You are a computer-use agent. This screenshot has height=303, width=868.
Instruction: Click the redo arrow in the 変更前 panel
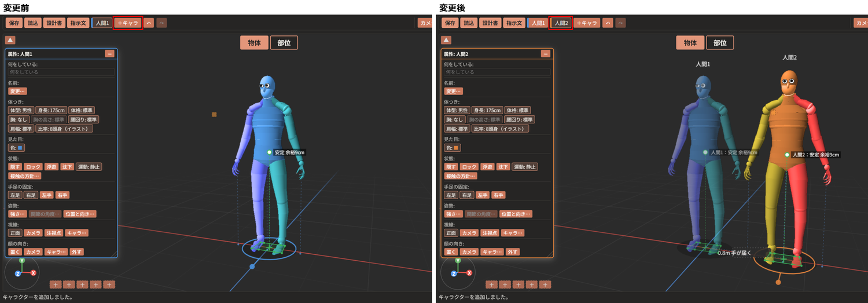click(x=161, y=23)
